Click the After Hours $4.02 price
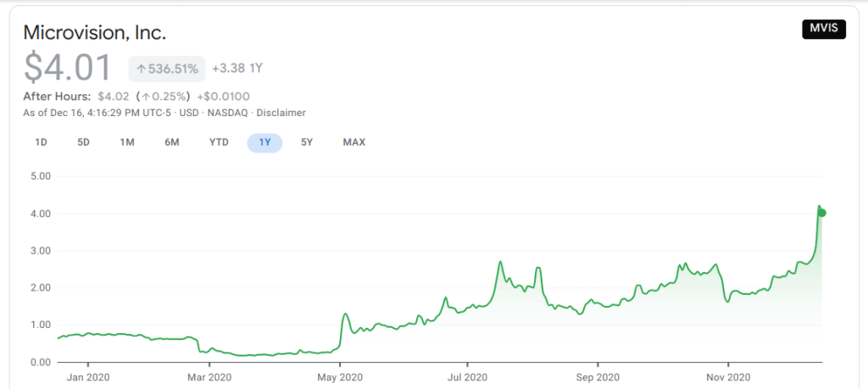The height and width of the screenshot is (389, 868). [x=114, y=96]
